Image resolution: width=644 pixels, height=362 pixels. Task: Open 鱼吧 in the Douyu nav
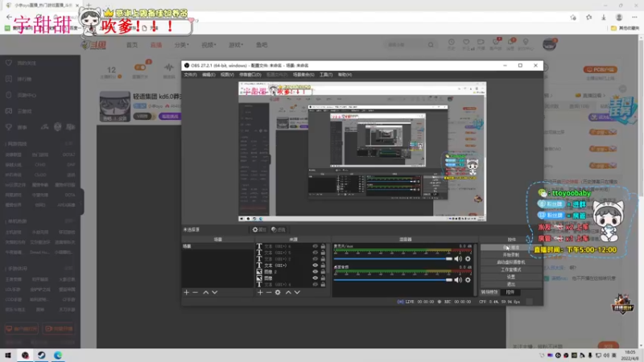262,45
